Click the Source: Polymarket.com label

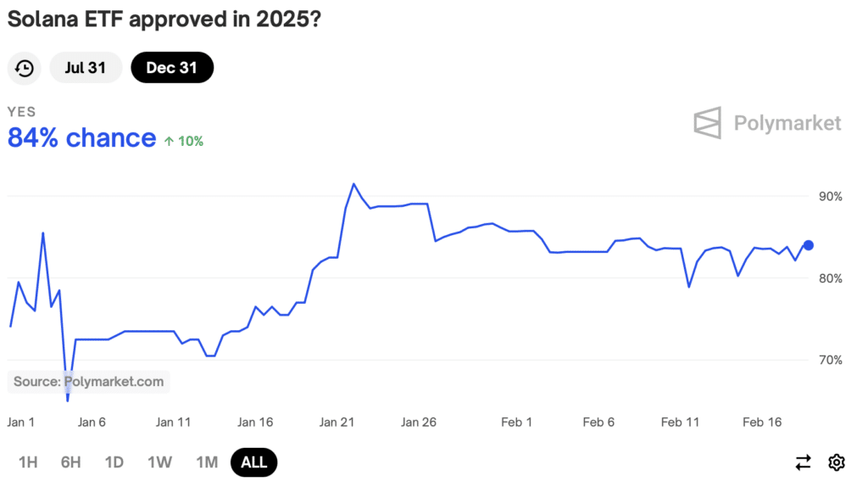tap(88, 382)
